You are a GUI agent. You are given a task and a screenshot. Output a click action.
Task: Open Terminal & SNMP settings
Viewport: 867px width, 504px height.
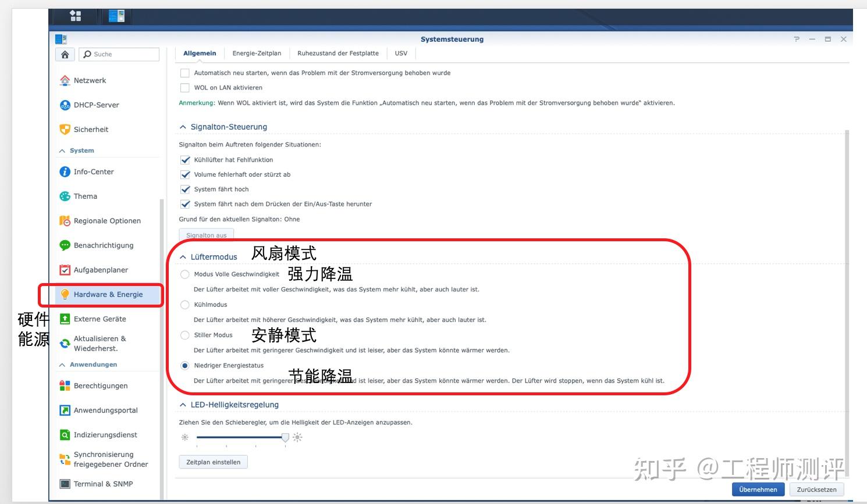click(x=104, y=484)
